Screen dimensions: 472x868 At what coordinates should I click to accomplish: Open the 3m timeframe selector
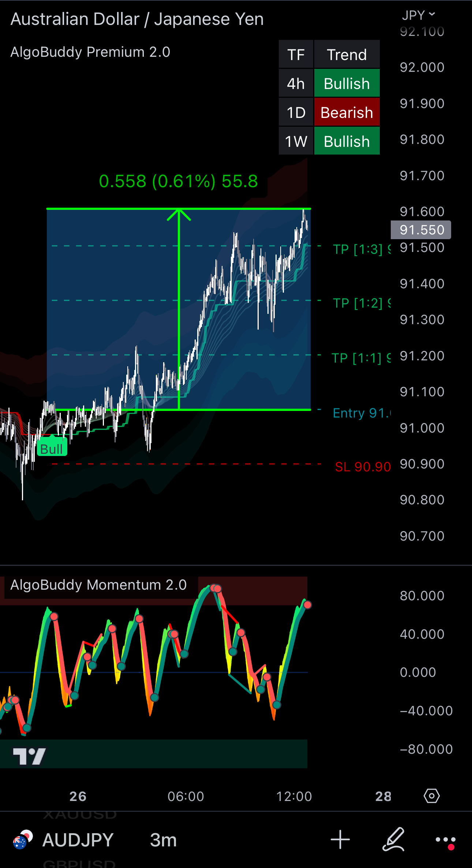[163, 840]
